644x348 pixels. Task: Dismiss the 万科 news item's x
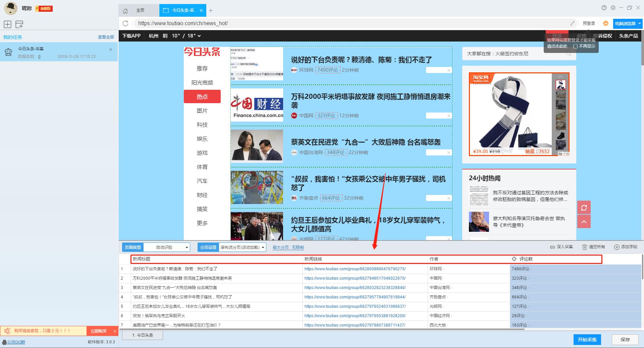(448, 116)
